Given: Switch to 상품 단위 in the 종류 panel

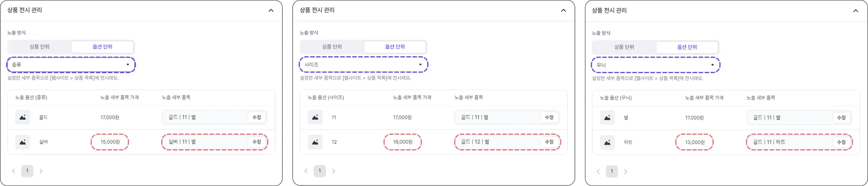Looking at the screenshot, I should pyautogui.click(x=39, y=47).
